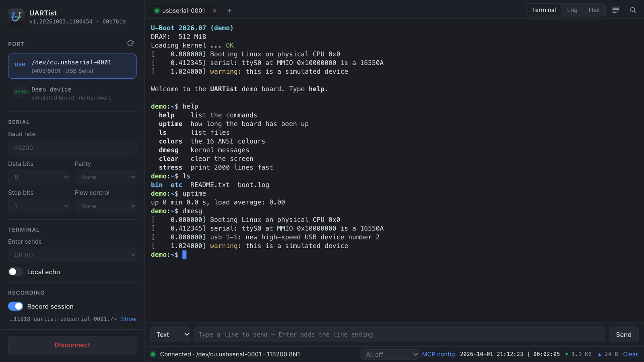644x362 pixels.
Task: Click README.txt in the ls output
Action: click(210, 185)
